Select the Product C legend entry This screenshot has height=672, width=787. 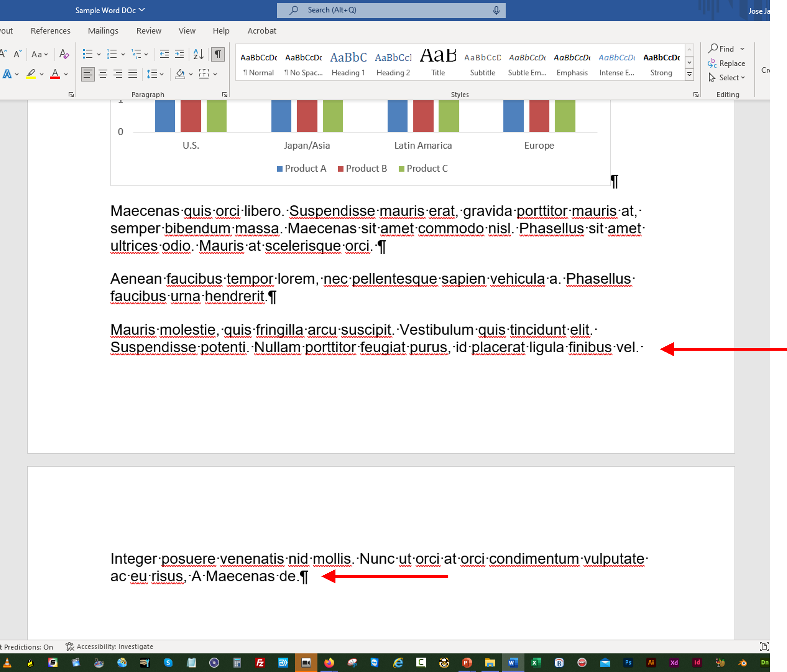pos(423,169)
